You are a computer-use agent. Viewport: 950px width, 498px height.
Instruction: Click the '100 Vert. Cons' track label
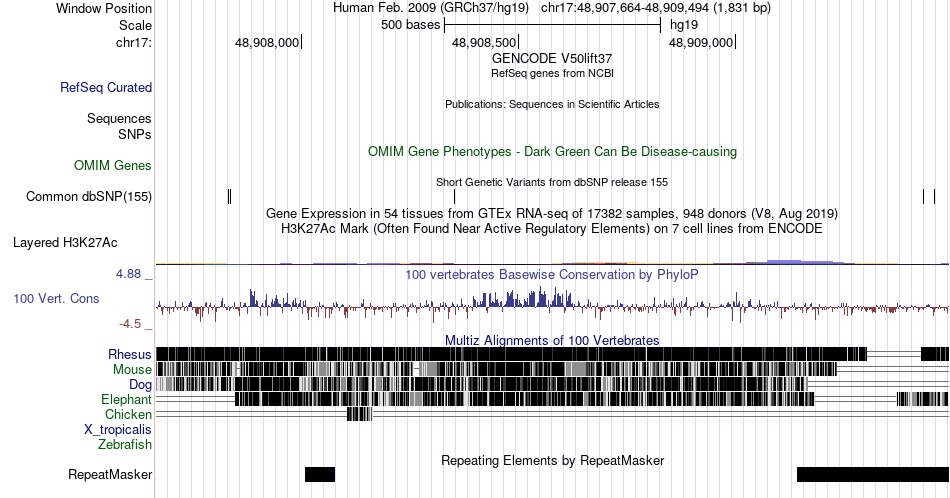tap(56, 298)
